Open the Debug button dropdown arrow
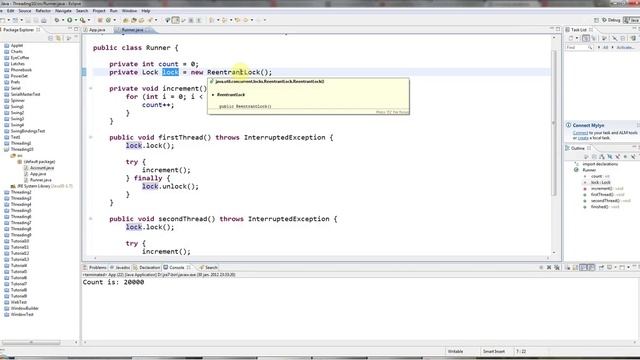640x360 pixels. pyautogui.click(x=62, y=20)
